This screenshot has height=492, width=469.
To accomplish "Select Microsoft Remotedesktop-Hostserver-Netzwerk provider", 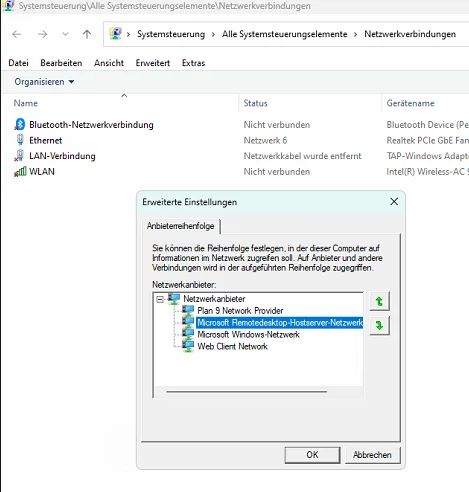I will click(279, 323).
